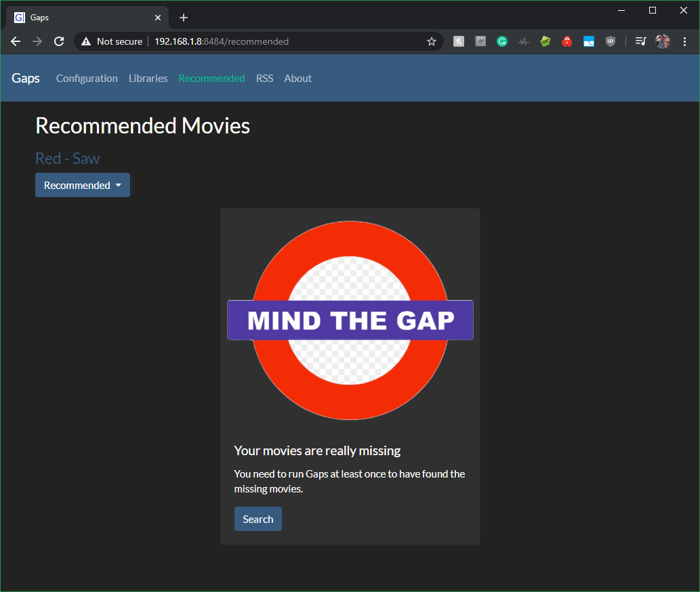Click the Gaps brand link in navbar
The height and width of the screenshot is (592, 700).
pyautogui.click(x=26, y=78)
